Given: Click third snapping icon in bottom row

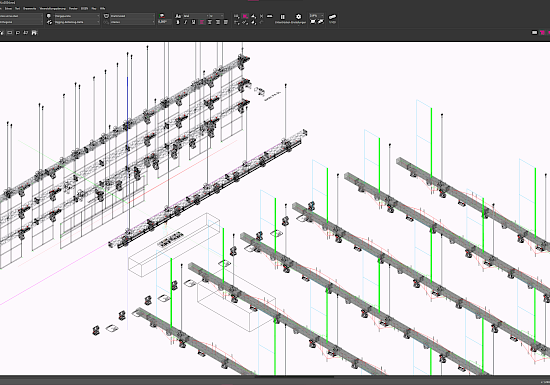Looking at the screenshot, I should 254,22.
